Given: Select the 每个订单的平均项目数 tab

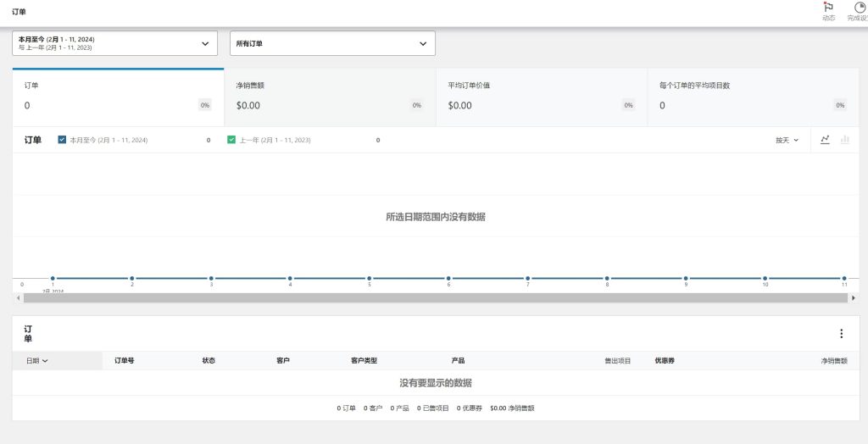Looking at the screenshot, I should (x=753, y=97).
